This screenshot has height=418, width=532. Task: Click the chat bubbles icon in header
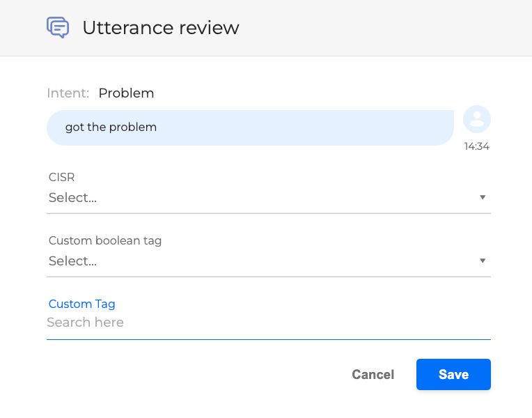[x=58, y=27]
